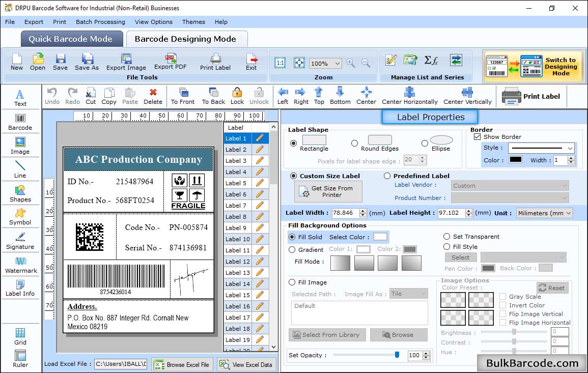Click Export PDF icon
588x373 pixels.
click(170, 62)
